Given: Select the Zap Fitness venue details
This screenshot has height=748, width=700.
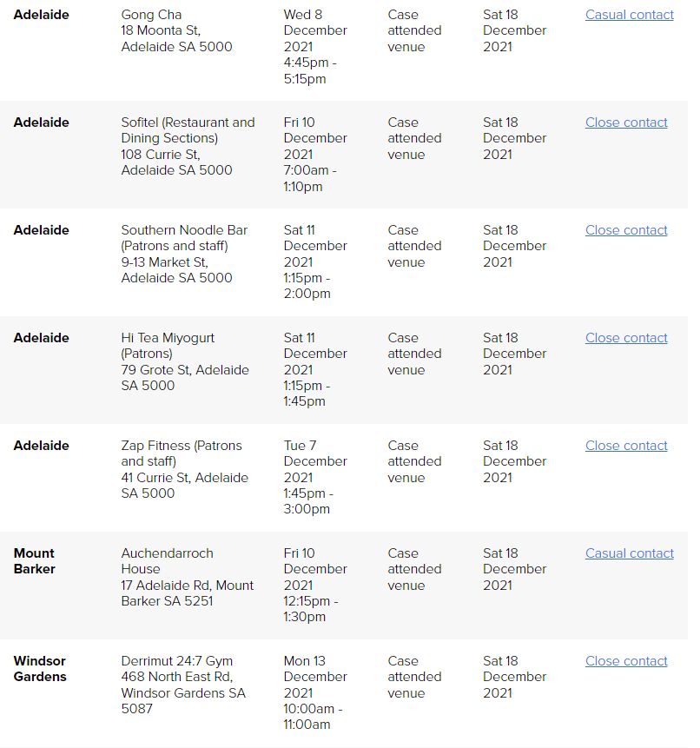Looking at the screenshot, I should tap(184, 469).
